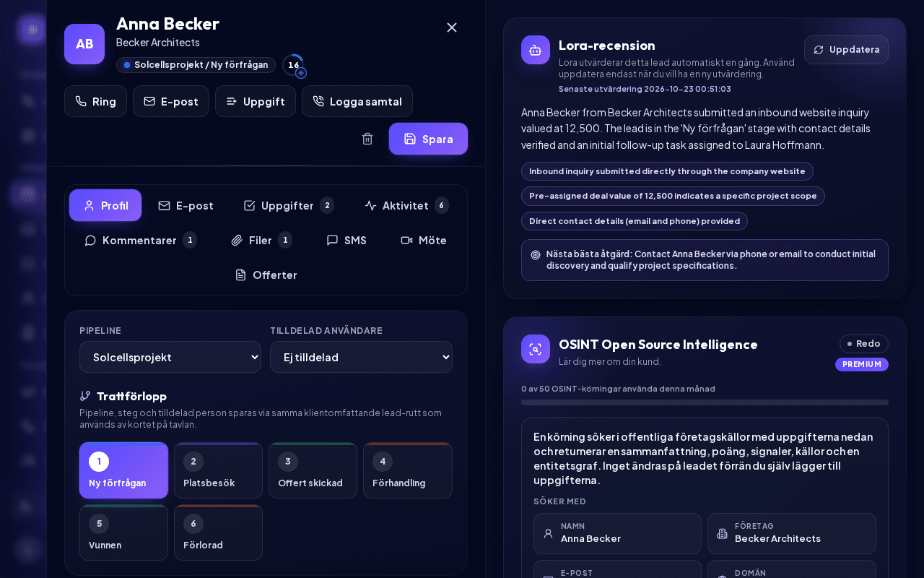
Task: Click the Lora robot icon
Action: pos(536,50)
